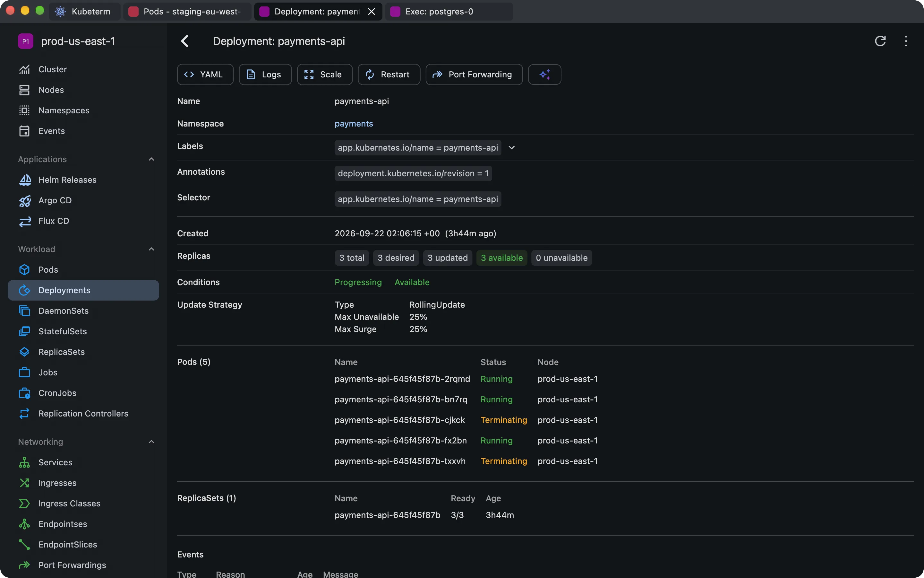Screen dimensions: 924x578
Task: Open the Namespaces icon in sidebar
Action: tap(24, 110)
